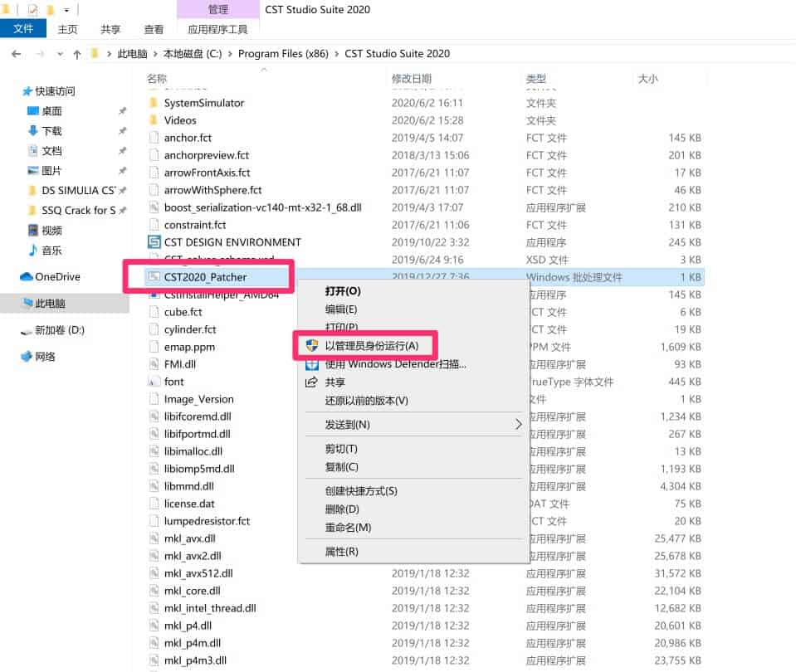This screenshot has height=672, width=796.
Task: Click 此电脑 in the address breadcrumb
Action: [x=133, y=54]
